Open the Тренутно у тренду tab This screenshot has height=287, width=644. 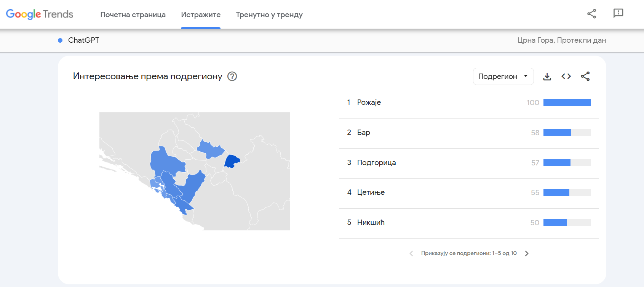pos(269,14)
